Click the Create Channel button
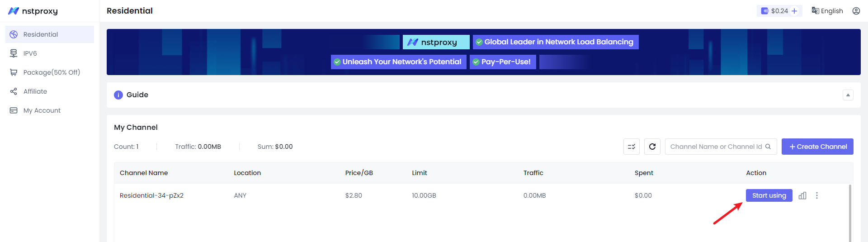This screenshot has width=868, height=242. [817, 147]
